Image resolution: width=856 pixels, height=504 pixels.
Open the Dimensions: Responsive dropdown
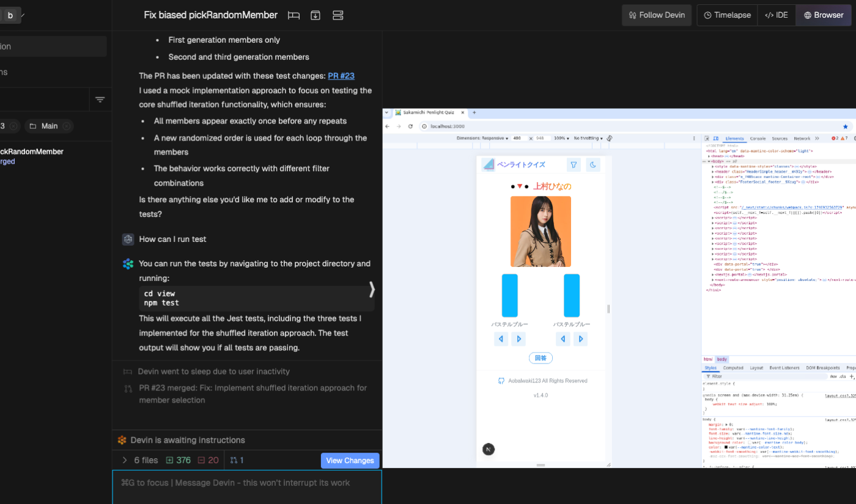[x=482, y=139]
